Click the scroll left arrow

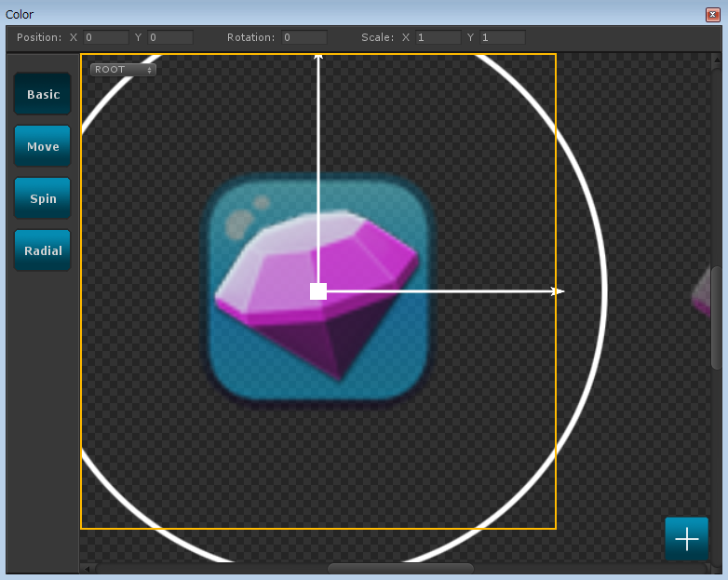[x=87, y=569]
